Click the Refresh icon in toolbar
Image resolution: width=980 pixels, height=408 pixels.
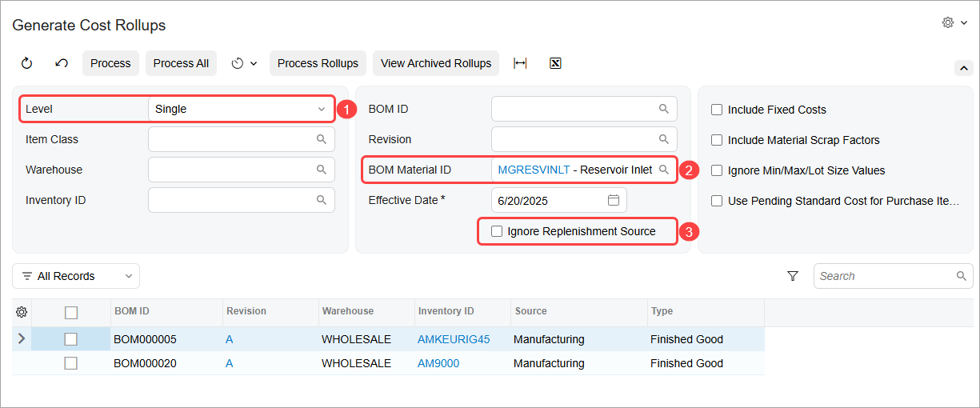[26, 63]
